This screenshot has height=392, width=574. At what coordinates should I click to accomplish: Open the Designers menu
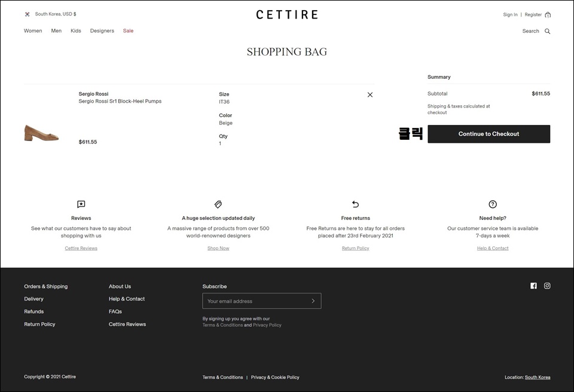102,30
